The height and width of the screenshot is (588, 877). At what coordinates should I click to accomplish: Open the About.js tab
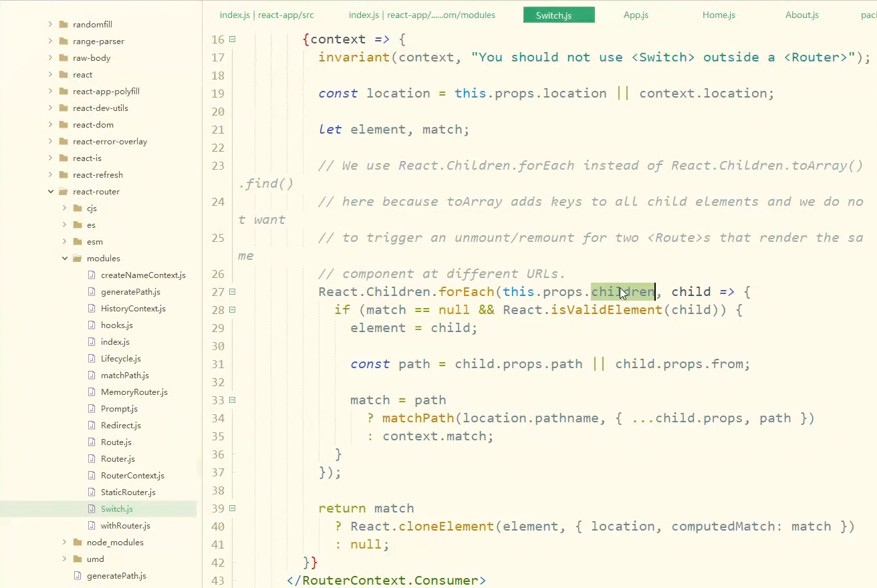pos(802,15)
